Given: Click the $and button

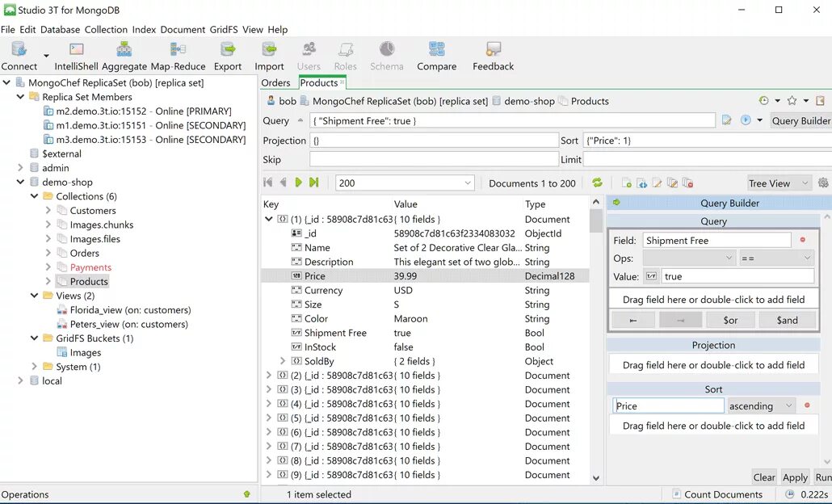Looking at the screenshot, I should tap(787, 320).
